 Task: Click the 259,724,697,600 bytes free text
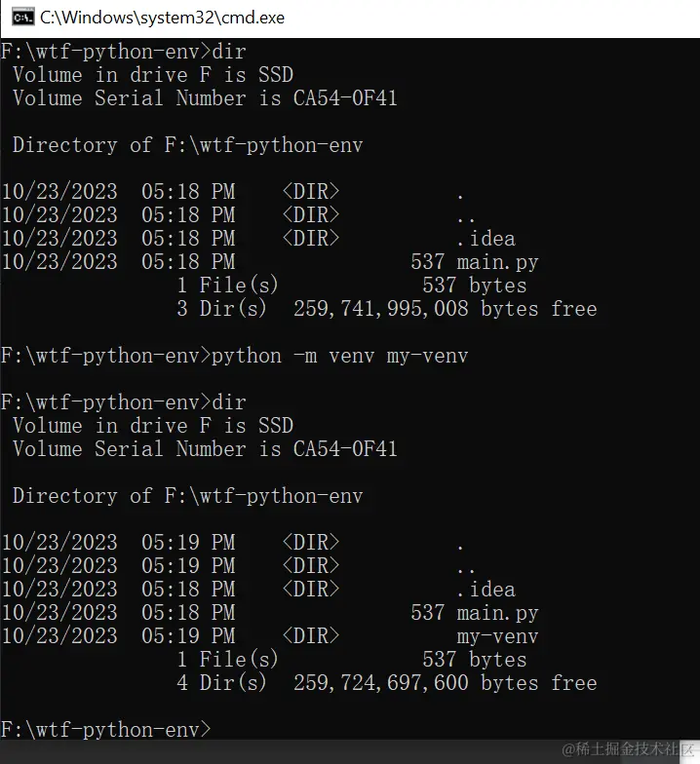coord(445,683)
